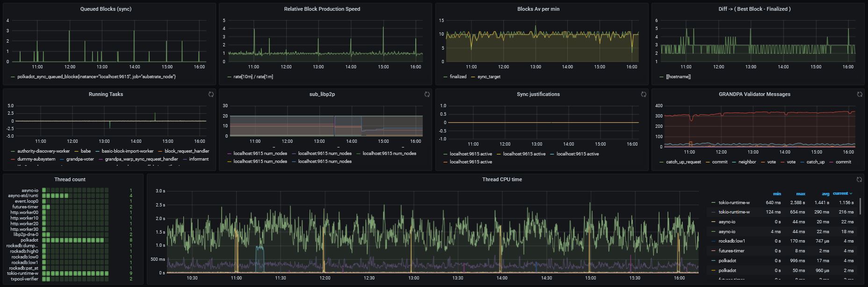Click the Thread CPU time legend scrollbar
Screen dimensions: 868x287
pos(861,206)
